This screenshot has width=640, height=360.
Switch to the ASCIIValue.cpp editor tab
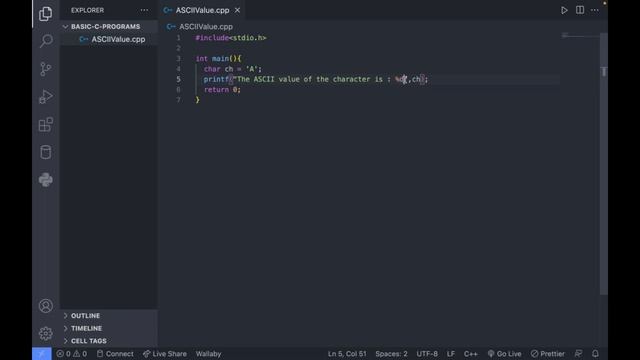pos(202,10)
